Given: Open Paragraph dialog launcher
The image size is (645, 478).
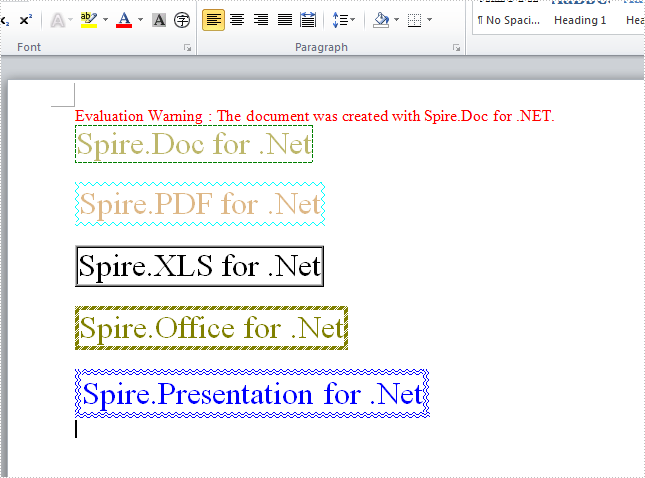Looking at the screenshot, I should click(457, 48).
